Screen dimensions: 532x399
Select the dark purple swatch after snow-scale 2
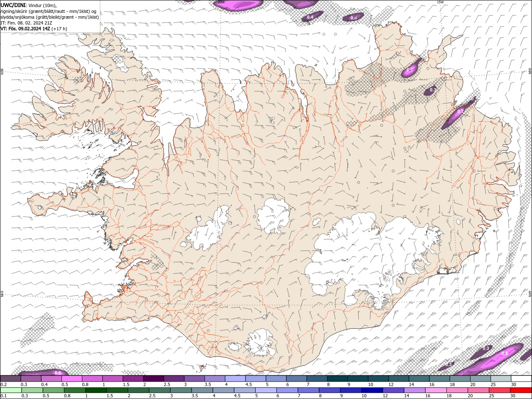click(x=153, y=379)
